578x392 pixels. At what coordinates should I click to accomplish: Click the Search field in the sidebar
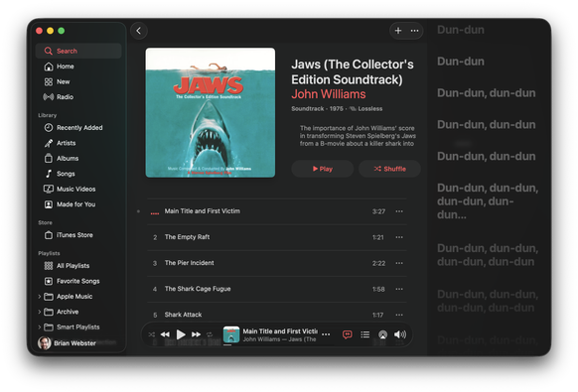78,51
